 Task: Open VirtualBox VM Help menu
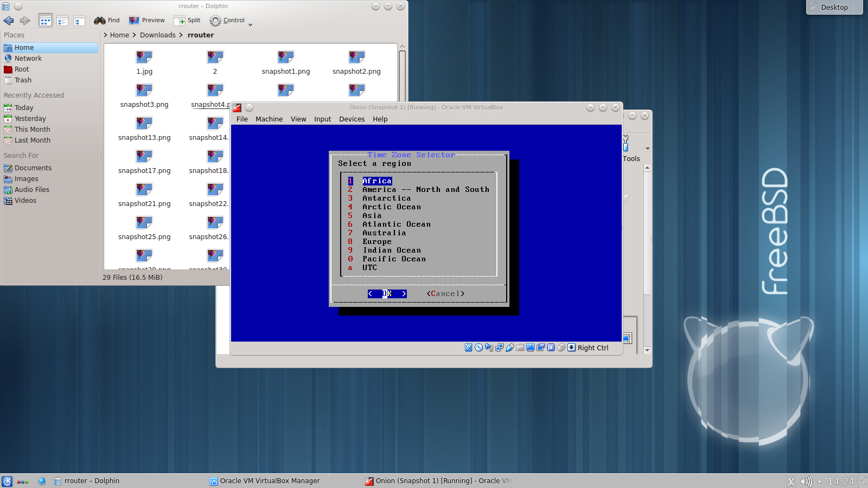click(x=380, y=119)
